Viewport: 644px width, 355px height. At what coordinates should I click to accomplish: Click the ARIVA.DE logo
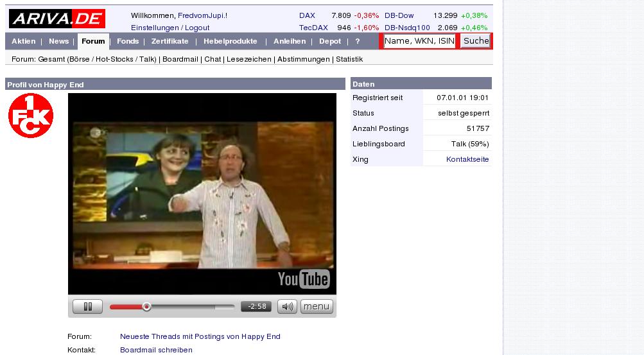57,19
